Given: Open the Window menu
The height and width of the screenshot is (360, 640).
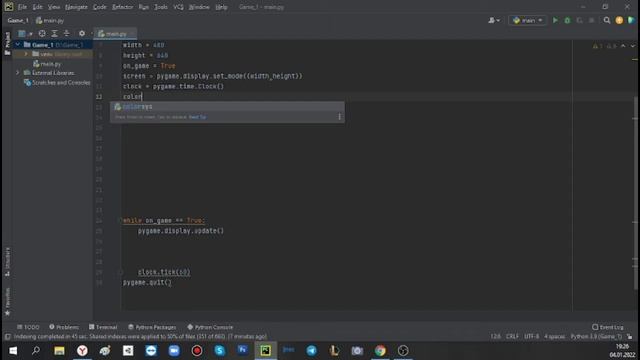Looking at the screenshot, I should click(199, 7).
